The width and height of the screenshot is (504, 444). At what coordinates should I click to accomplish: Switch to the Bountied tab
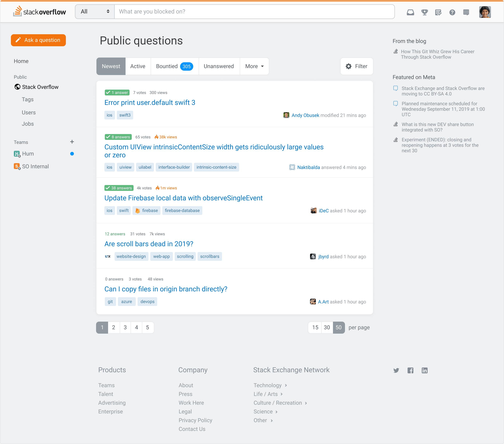(174, 66)
